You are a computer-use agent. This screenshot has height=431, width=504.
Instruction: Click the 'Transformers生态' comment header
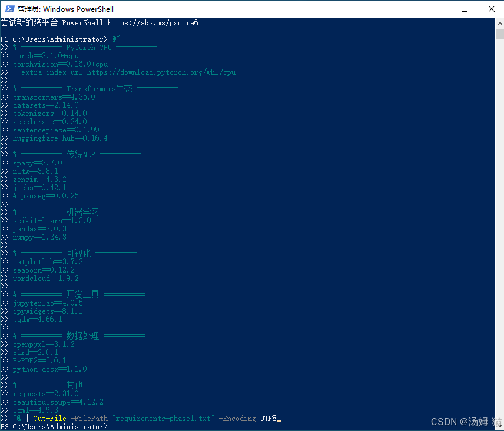coord(95,89)
